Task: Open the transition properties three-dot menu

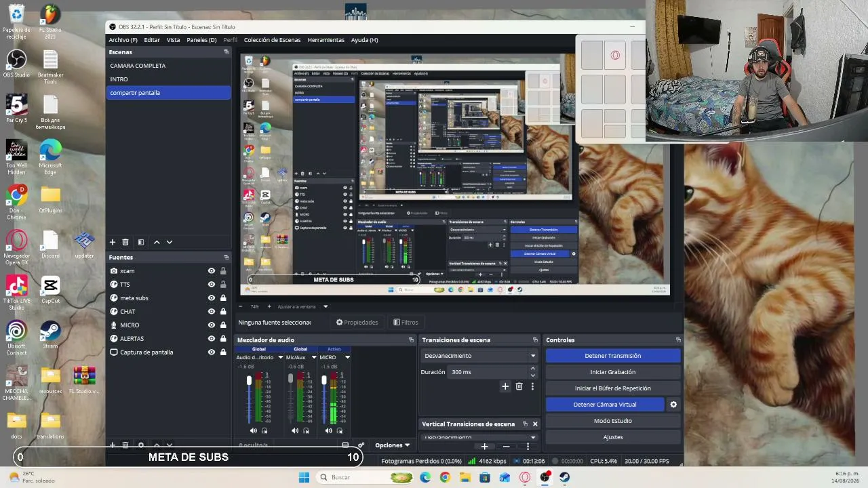Action: [532, 386]
